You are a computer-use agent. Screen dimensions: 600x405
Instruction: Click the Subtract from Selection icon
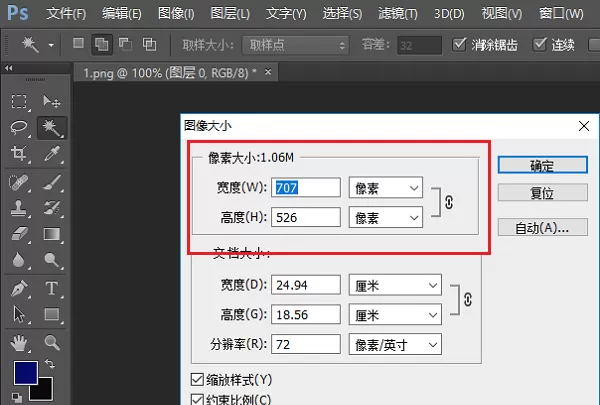click(x=126, y=44)
